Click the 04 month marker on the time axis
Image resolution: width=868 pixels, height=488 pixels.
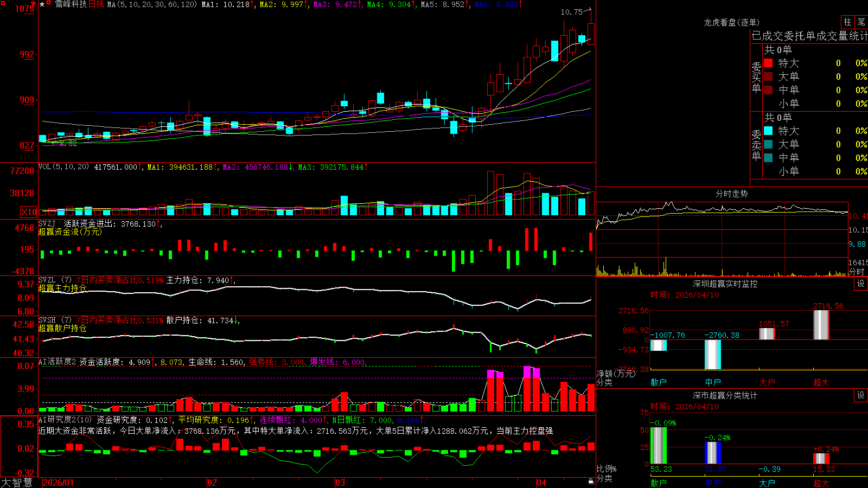point(541,483)
